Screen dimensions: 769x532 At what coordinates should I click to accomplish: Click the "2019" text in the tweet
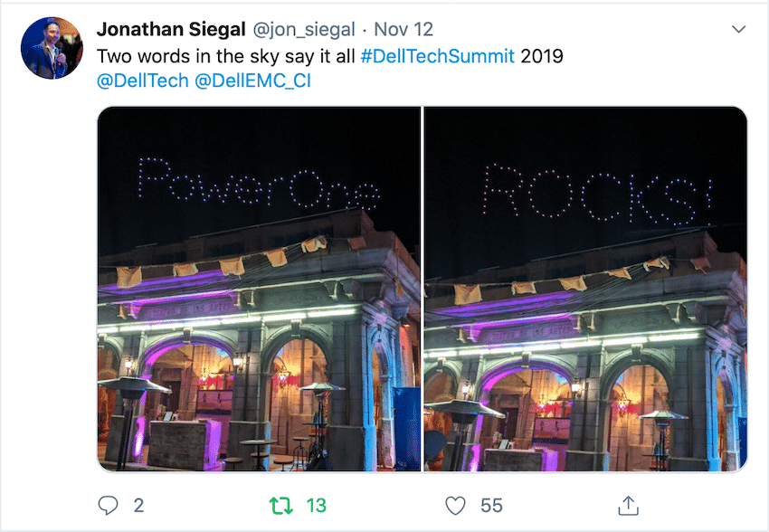click(542, 56)
